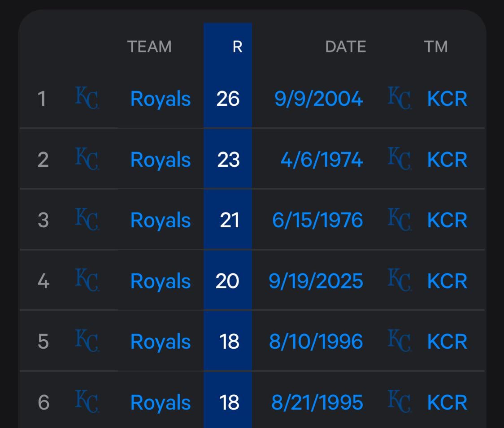This screenshot has width=504, height=428.
Task: Select the KC logo in row 1
Action: click(88, 99)
